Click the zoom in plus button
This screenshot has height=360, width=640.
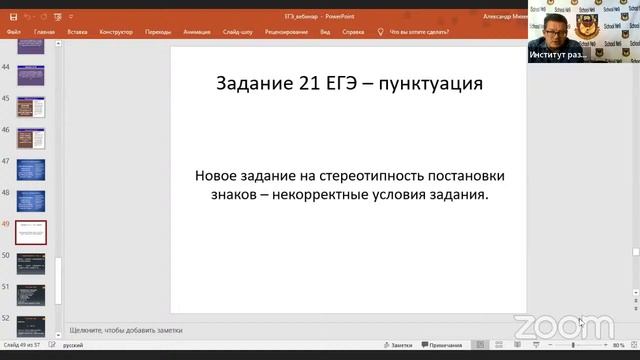pos(605,345)
